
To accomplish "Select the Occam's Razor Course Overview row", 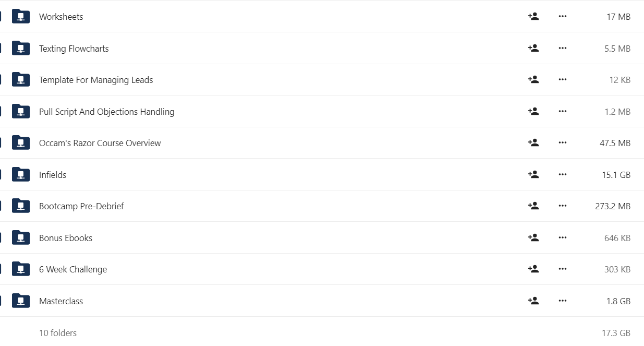I will pyautogui.click(x=322, y=143).
